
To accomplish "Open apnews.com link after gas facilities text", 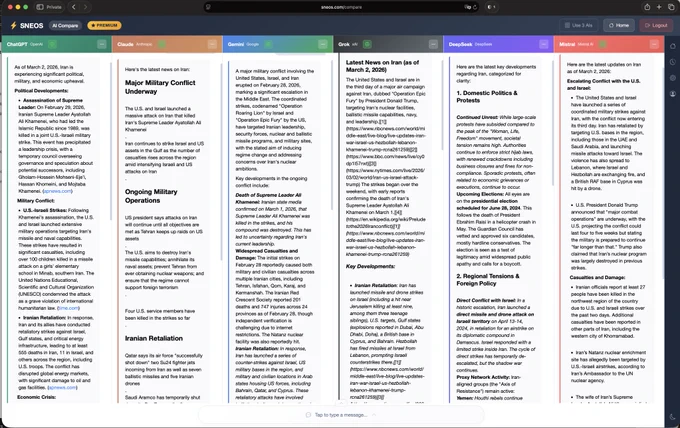I will (x=62, y=388).
